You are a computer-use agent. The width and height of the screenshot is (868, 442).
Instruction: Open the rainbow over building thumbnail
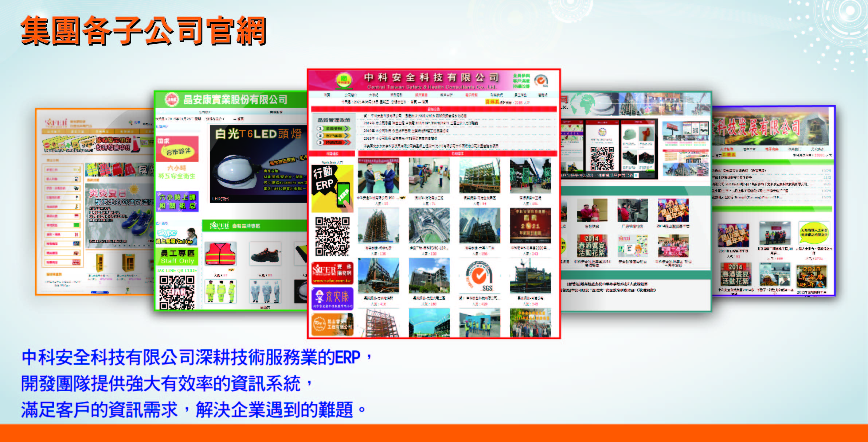pos(429,322)
